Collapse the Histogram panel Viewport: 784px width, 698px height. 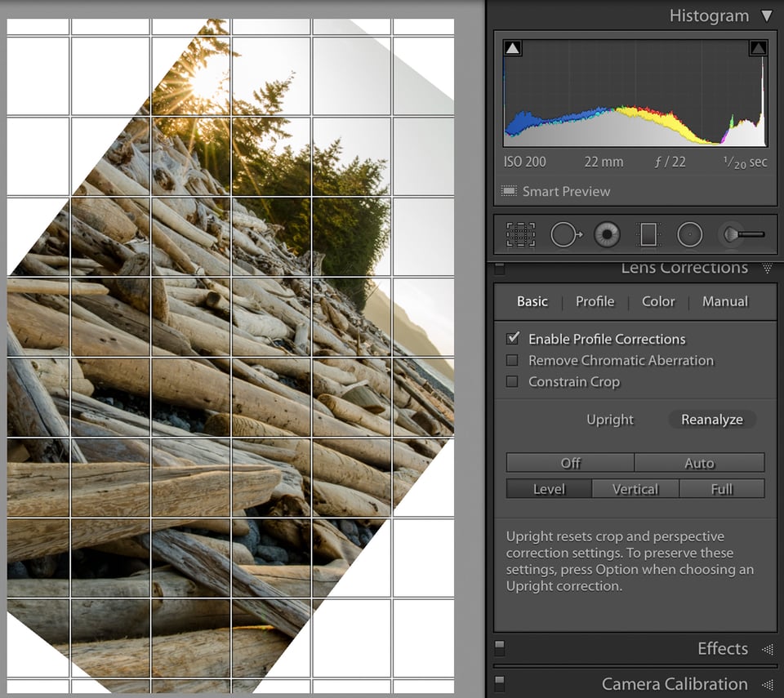pos(767,16)
